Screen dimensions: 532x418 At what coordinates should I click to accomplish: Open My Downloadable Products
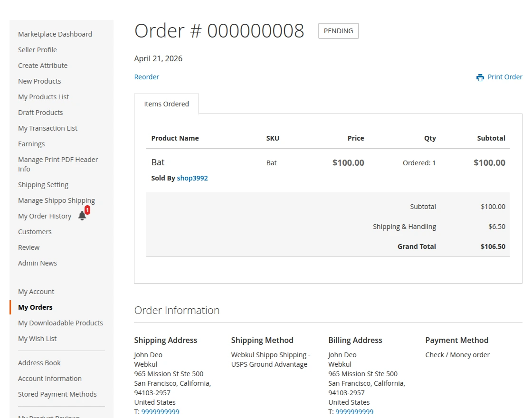(60, 323)
